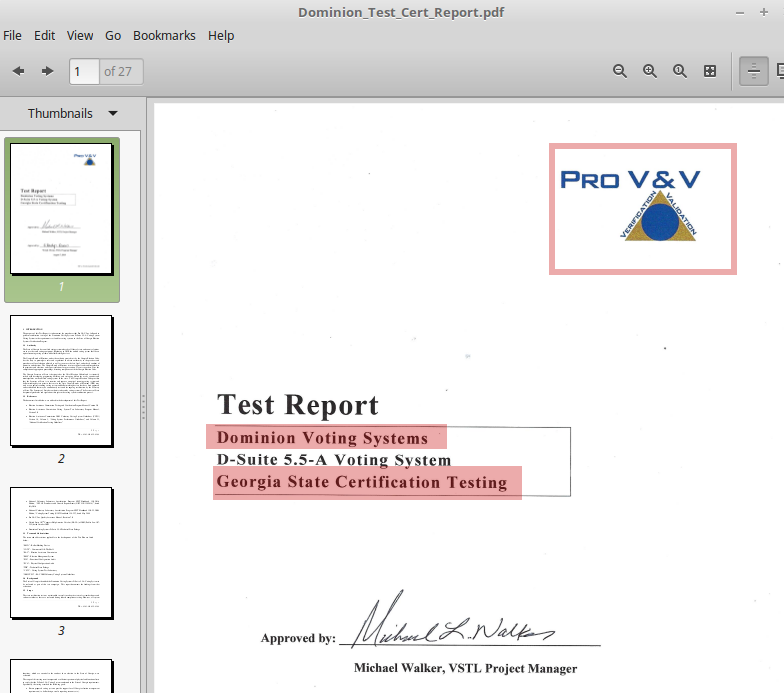Image resolution: width=784 pixels, height=693 pixels.
Task: Open the Thumbnails sidebar dropdown
Action: (x=73, y=114)
